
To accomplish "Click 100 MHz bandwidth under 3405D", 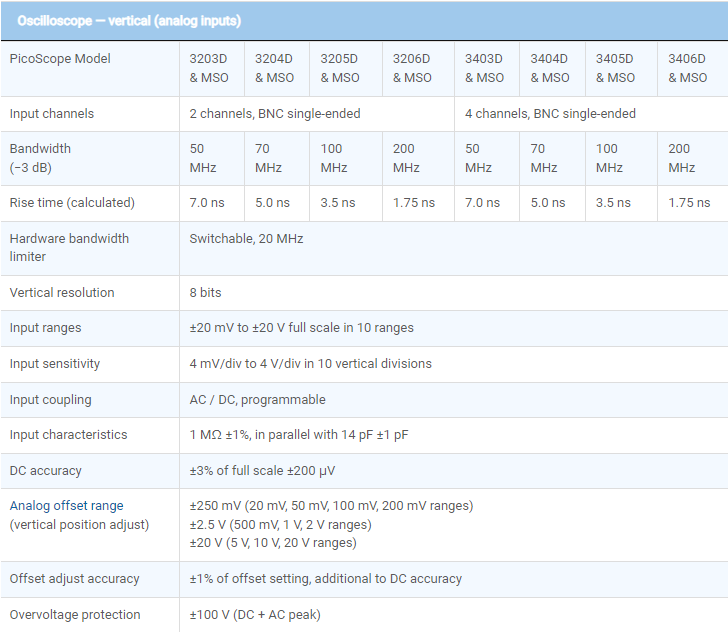I will point(610,158).
